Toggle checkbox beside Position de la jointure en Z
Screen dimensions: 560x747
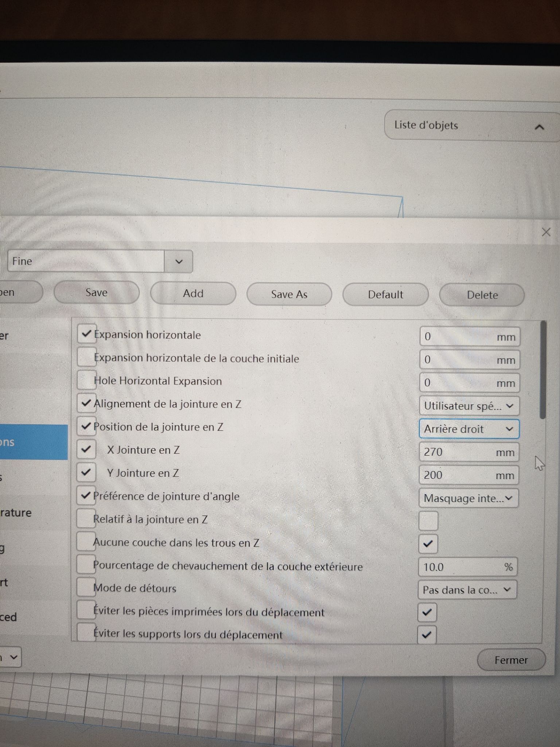[86, 426]
